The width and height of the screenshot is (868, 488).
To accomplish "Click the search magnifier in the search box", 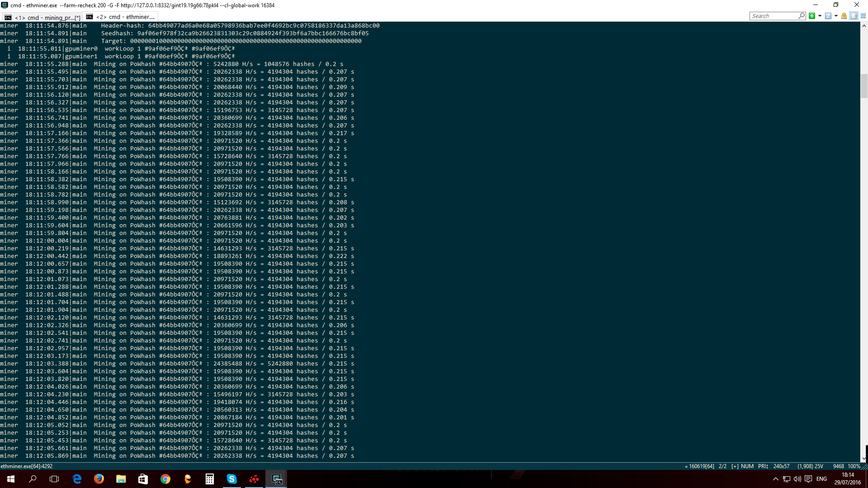I will click(801, 16).
